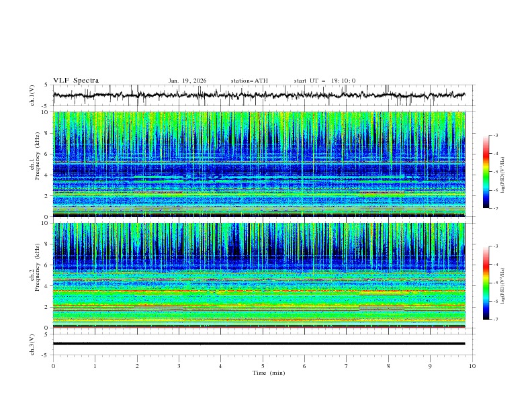The height and width of the screenshot is (411, 532).
Task: Click the time axis tick label "5"
Action: 263,366
